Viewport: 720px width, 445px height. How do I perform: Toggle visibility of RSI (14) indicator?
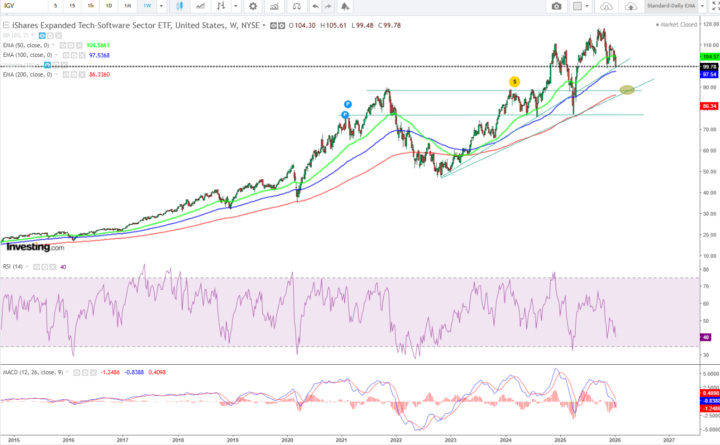(37, 267)
